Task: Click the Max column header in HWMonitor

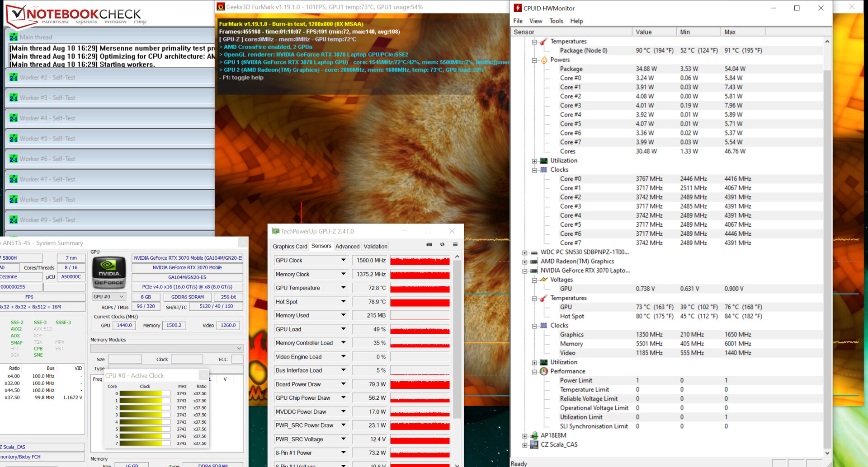Action: pos(743,32)
